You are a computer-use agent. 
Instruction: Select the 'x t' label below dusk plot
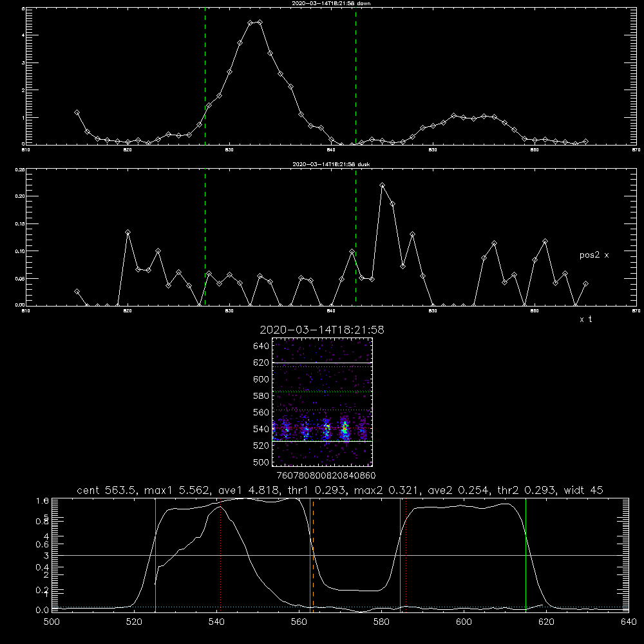[585, 319]
